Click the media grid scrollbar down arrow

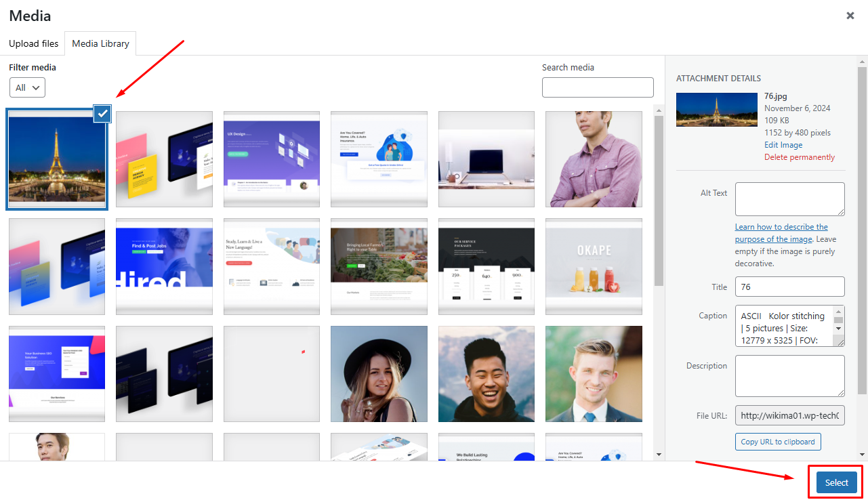[x=659, y=455]
